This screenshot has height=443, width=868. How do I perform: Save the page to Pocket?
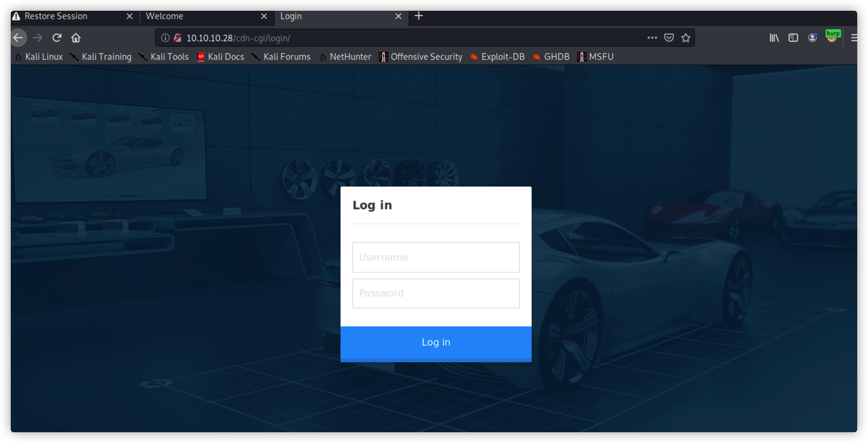point(669,38)
